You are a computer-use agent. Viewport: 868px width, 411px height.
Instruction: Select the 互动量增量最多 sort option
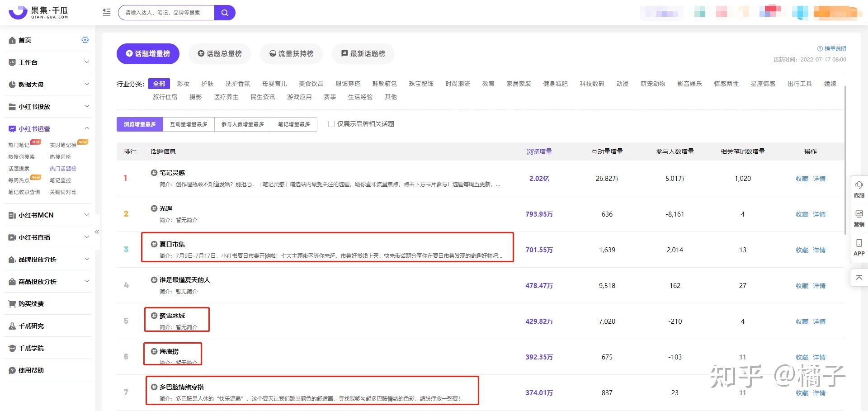(x=189, y=124)
